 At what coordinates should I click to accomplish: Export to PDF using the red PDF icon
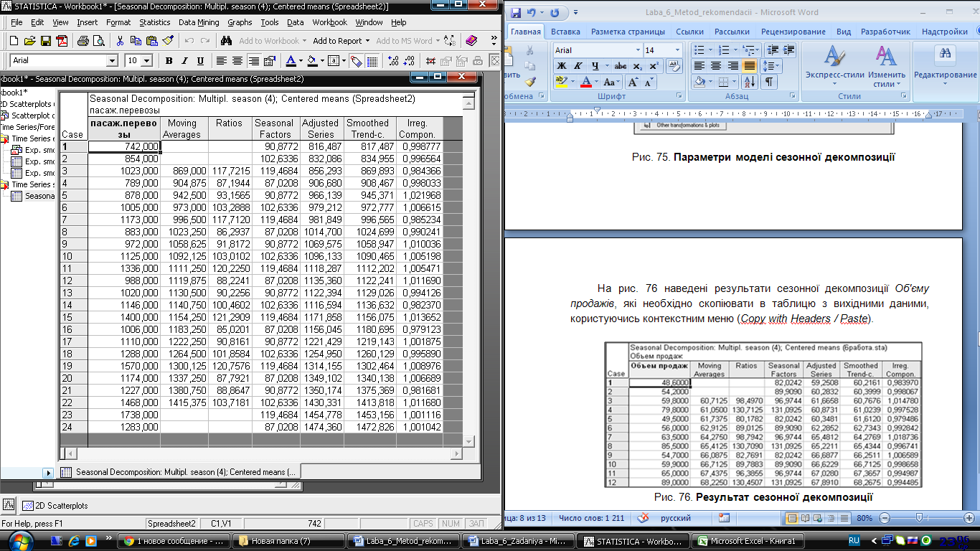tap(62, 41)
